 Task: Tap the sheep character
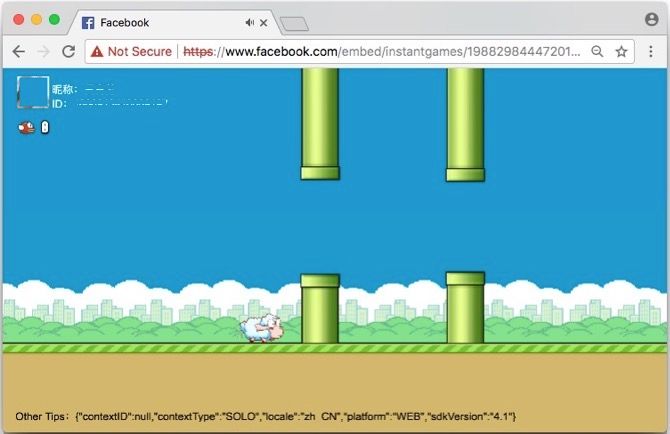pos(262,328)
